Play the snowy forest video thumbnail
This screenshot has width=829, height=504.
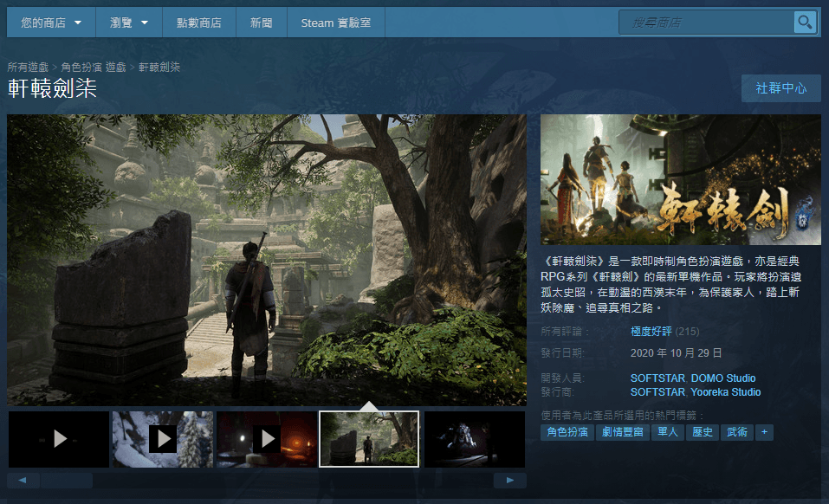pos(163,439)
